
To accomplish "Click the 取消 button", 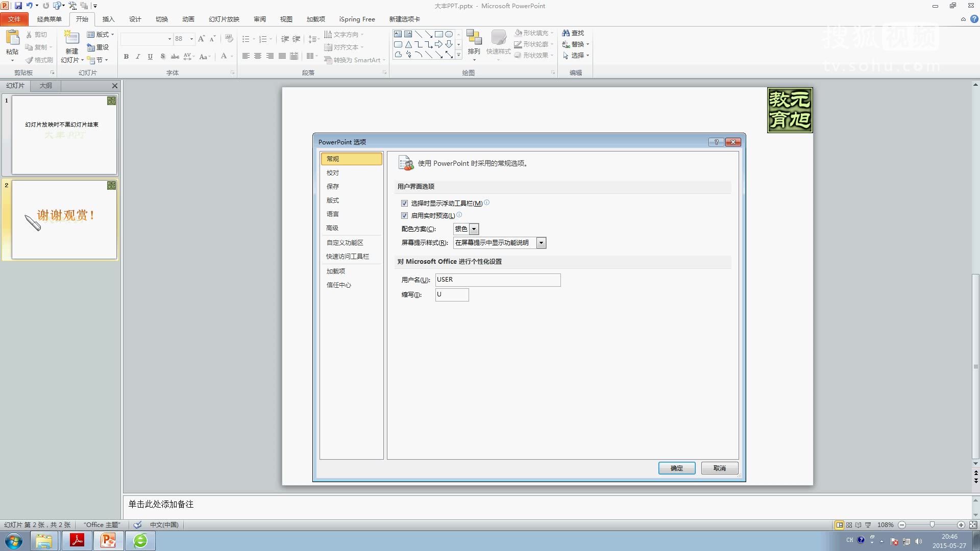I will point(719,468).
